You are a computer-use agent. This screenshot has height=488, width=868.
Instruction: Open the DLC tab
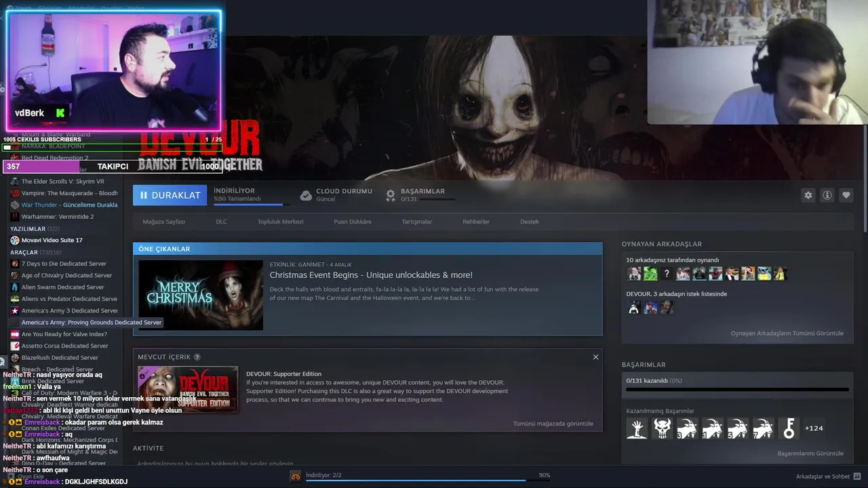coord(221,222)
